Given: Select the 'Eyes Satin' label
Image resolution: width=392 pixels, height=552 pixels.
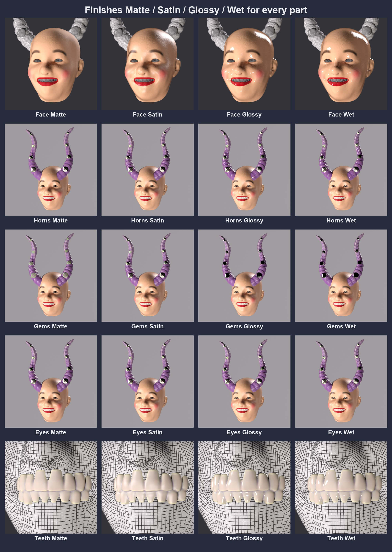Looking at the screenshot, I should point(147,432).
